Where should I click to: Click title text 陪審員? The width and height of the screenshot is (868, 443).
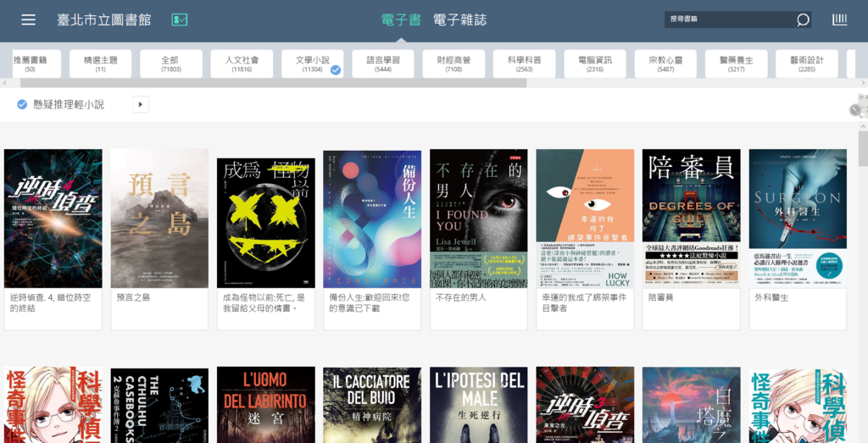660,297
